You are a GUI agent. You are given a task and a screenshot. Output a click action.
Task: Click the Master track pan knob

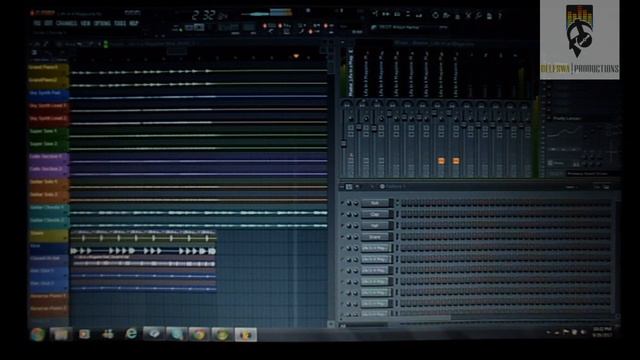(x=347, y=105)
